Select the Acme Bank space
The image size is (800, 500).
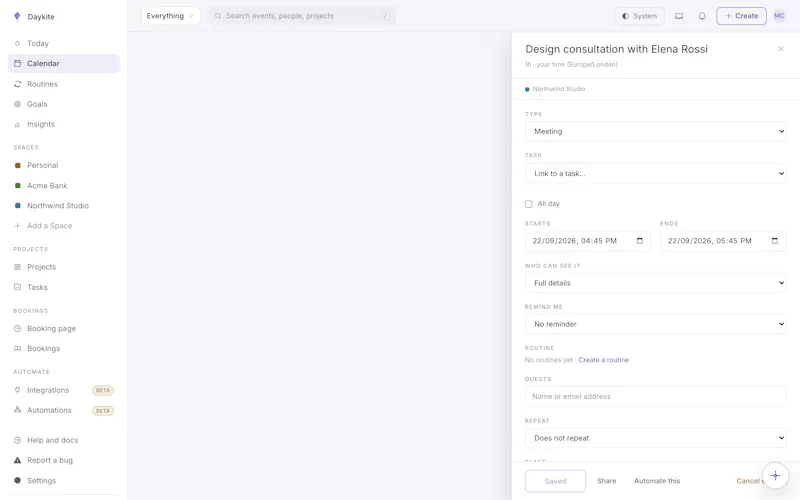pos(64,186)
